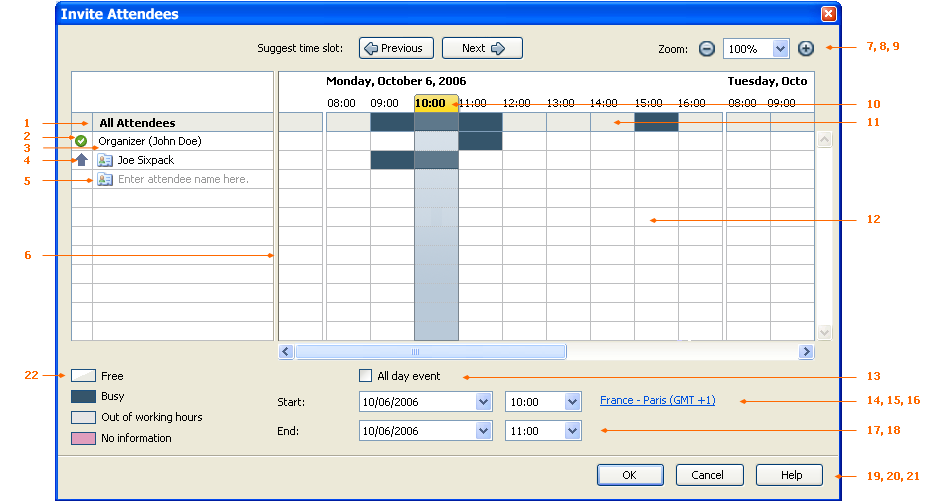Click the contact icon in the empty attendee row
This screenshot has height=501, width=928.
(105, 179)
